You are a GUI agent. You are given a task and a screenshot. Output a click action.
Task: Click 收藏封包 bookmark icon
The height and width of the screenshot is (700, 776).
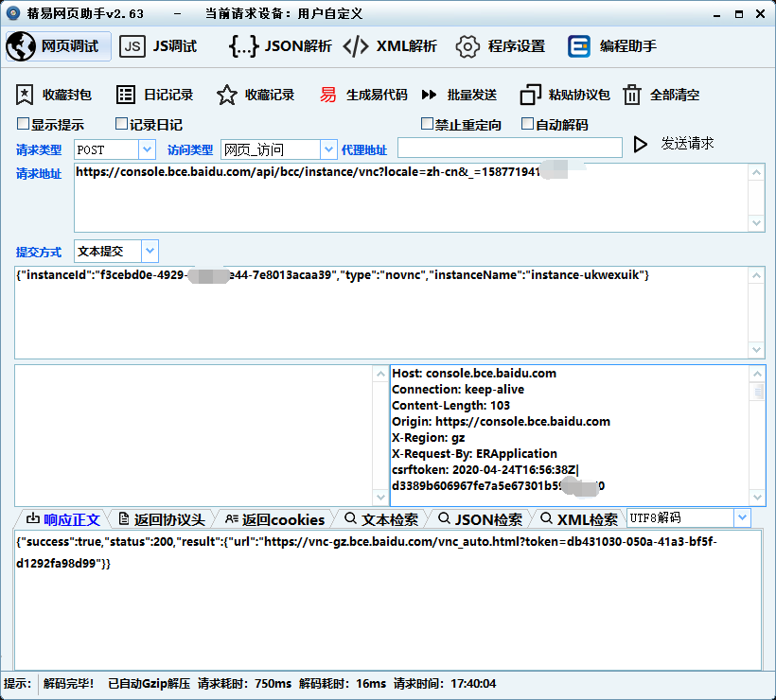[25, 95]
